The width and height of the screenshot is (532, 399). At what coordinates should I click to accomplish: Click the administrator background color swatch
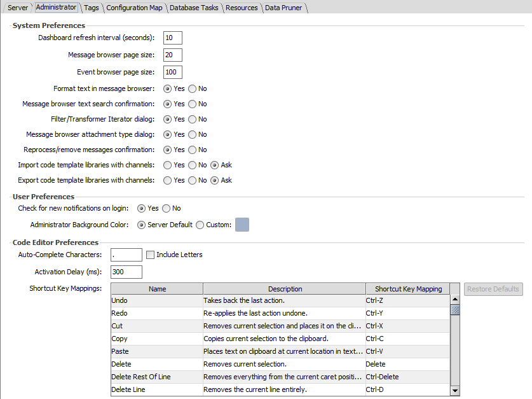[x=242, y=225]
